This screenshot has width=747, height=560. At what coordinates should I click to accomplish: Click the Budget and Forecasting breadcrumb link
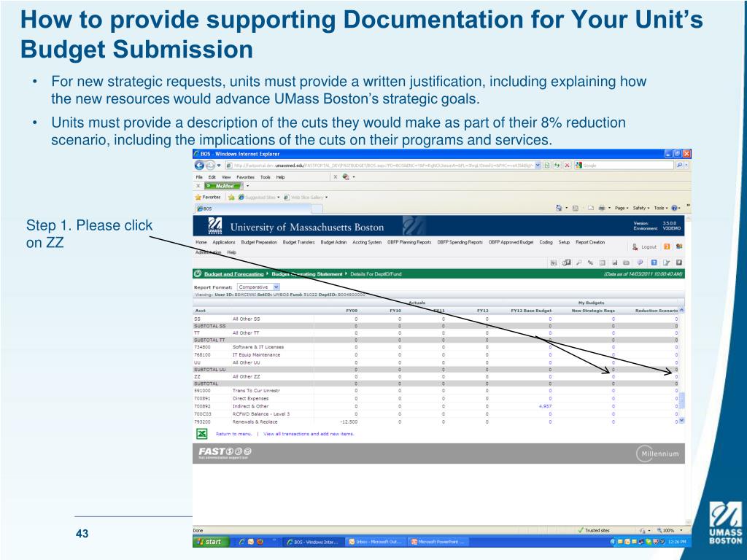click(233, 274)
